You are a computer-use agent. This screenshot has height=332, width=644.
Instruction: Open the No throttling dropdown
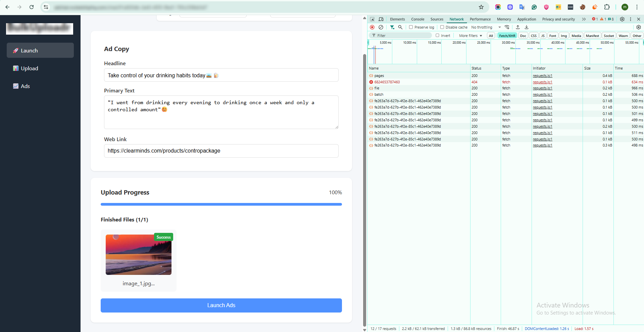point(486,27)
